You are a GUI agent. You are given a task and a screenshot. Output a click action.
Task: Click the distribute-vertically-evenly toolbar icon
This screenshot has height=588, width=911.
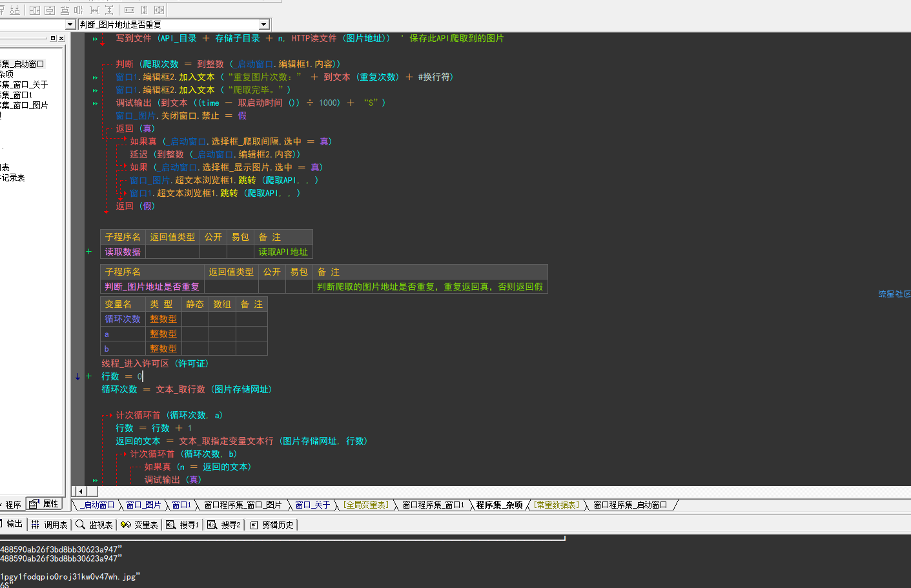(109, 10)
